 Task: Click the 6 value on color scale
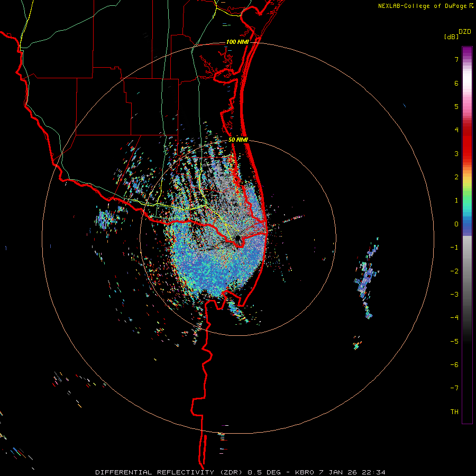coord(456,83)
